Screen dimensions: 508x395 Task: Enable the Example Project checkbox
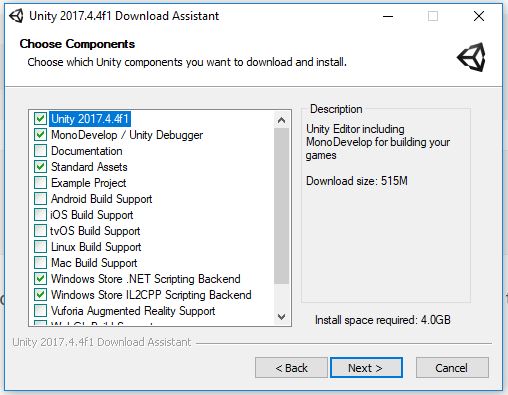(40, 183)
